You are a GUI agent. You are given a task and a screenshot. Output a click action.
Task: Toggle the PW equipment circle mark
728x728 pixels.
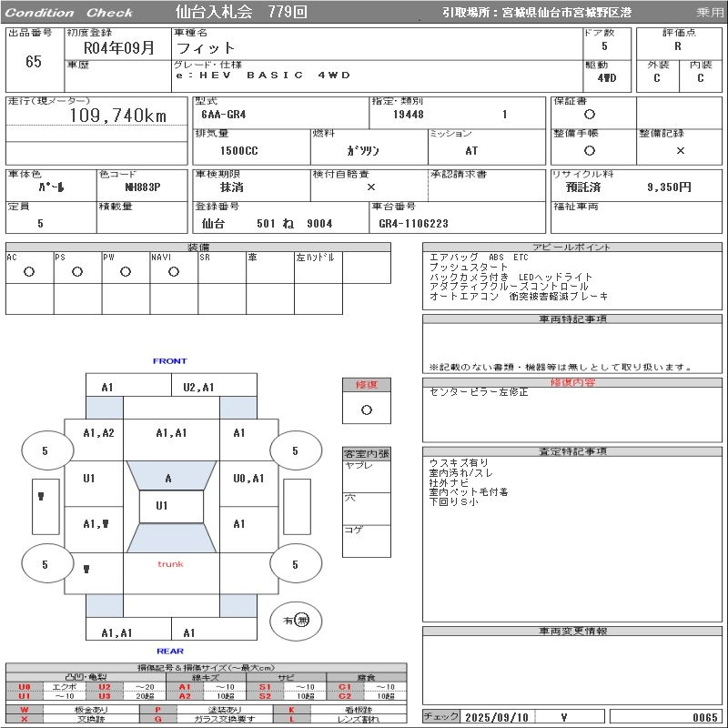pyautogui.click(x=126, y=271)
